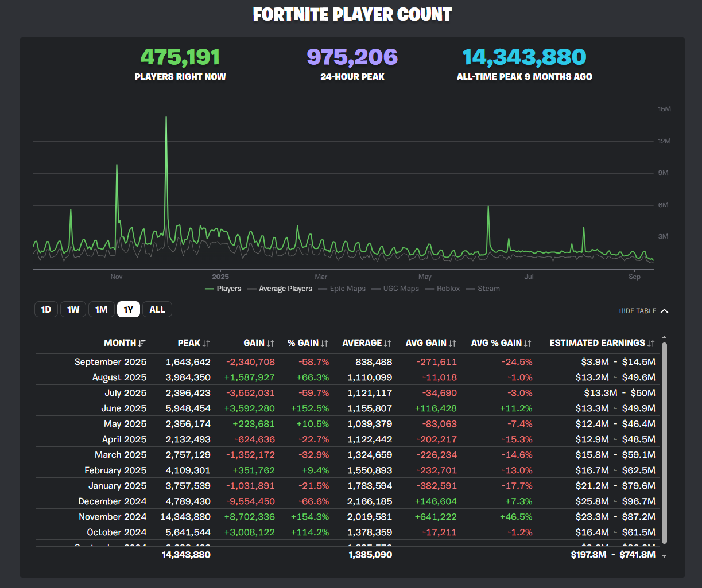The height and width of the screenshot is (588, 702).
Task: Click the tallest November spike on chart
Action: click(x=166, y=117)
